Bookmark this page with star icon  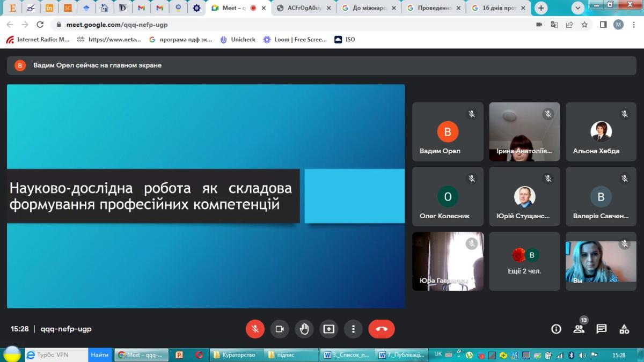coord(584,25)
